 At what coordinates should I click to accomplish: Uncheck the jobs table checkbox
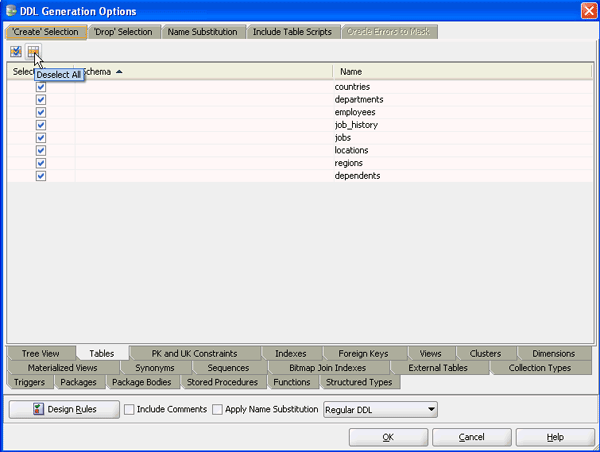pos(41,138)
